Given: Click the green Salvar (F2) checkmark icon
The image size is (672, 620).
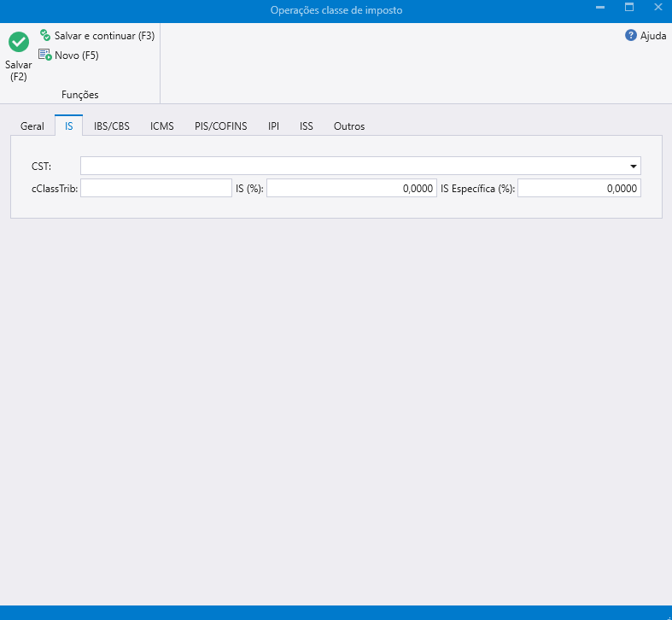Looking at the screenshot, I should (x=19, y=42).
